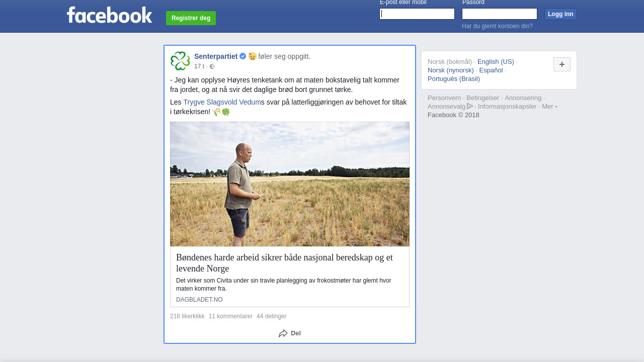View 44 delinger shares

[x=271, y=316]
